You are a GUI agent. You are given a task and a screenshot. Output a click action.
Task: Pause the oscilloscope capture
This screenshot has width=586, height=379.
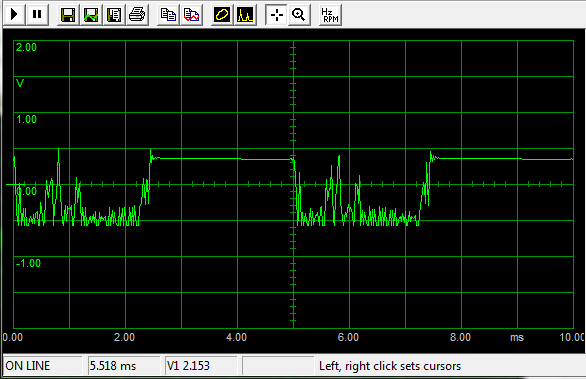pos(37,15)
